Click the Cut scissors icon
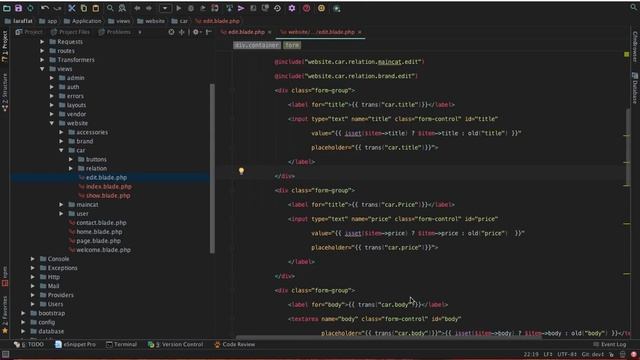Viewport: 640px width, 360px height. (72, 8)
